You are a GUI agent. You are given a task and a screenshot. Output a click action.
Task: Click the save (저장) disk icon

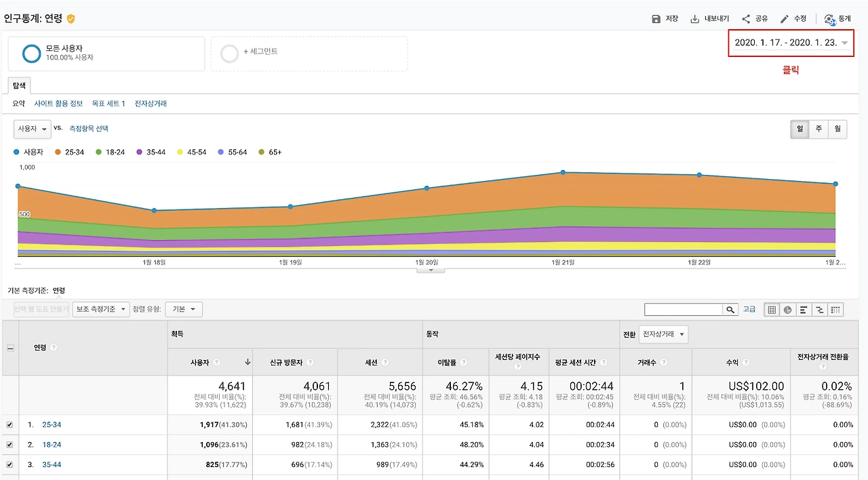(x=656, y=19)
